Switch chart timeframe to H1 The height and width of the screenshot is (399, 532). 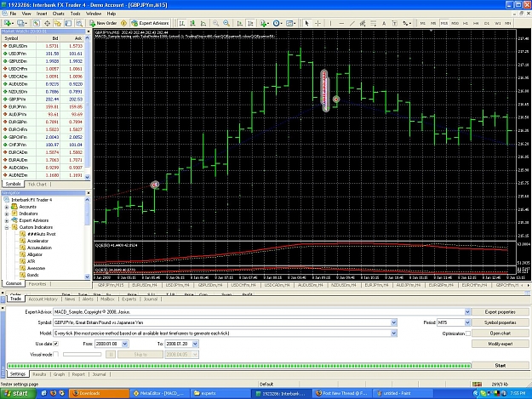click(465, 23)
